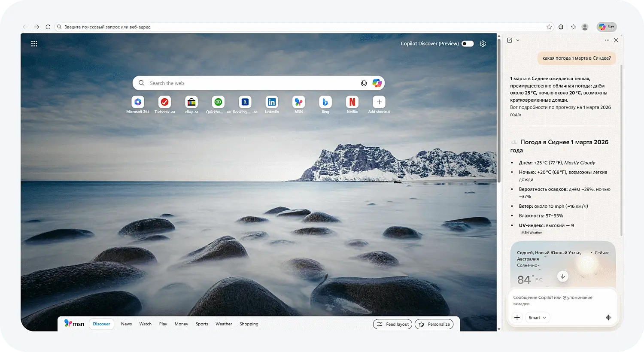
Task: Open the Weather section in the MSN bar
Action: [224, 324]
